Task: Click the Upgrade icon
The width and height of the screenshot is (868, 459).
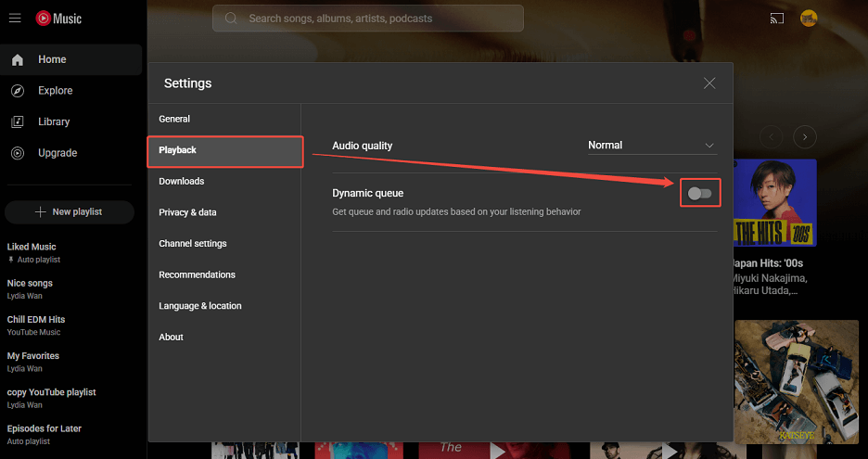Action: click(18, 153)
